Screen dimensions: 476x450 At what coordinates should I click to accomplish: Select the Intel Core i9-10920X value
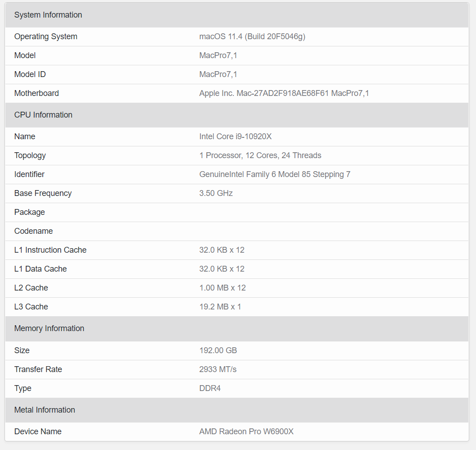[235, 136]
